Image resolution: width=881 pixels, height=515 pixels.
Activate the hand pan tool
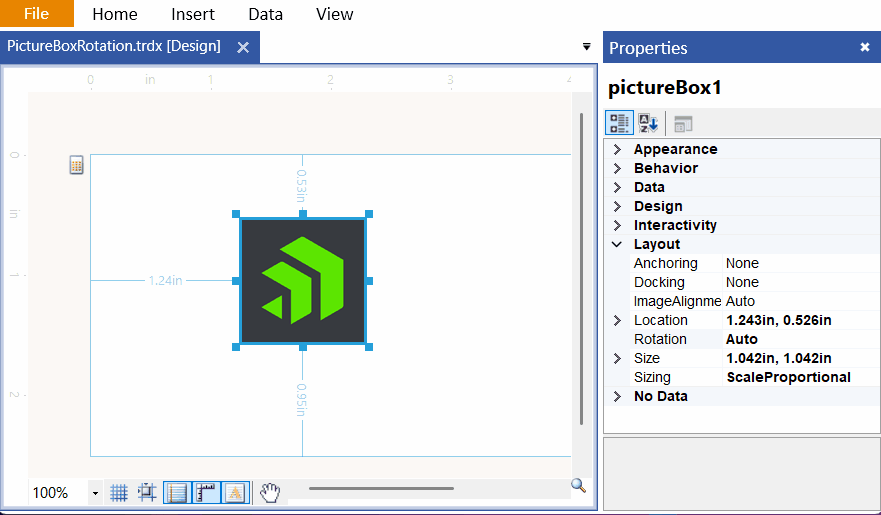pyautogui.click(x=270, y=493)
